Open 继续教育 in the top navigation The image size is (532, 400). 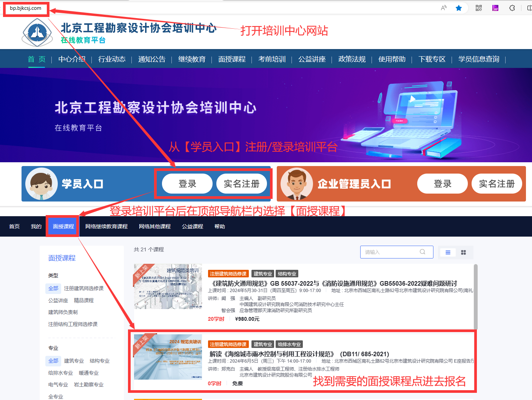[192, 59]
